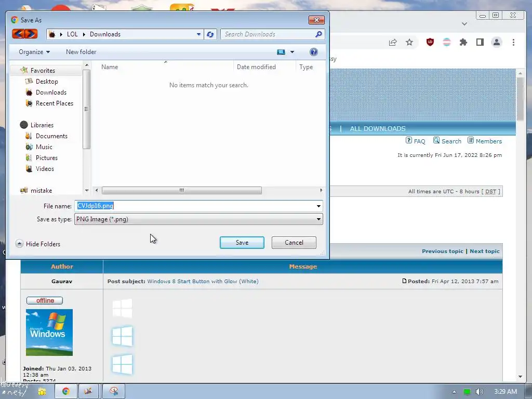Toggle the Chrome side panel icon
Screen dimensions: 532x399
[480, 42]
